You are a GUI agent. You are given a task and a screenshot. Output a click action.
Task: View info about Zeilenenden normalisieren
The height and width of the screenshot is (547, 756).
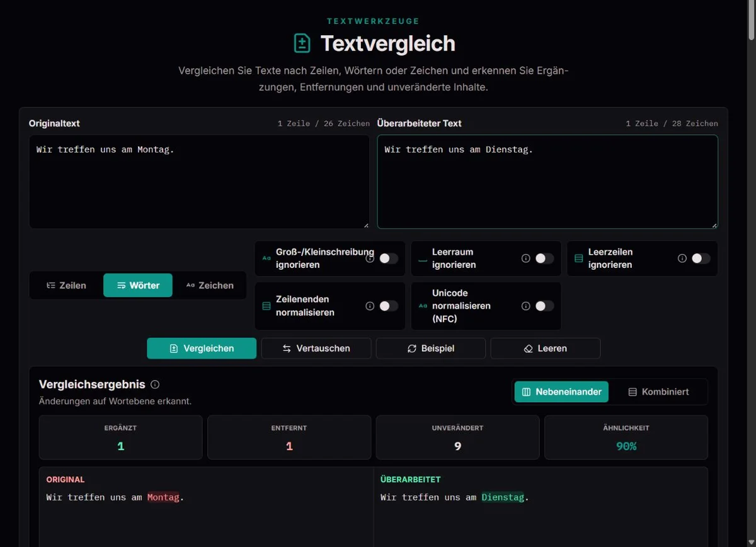(370, 306)
